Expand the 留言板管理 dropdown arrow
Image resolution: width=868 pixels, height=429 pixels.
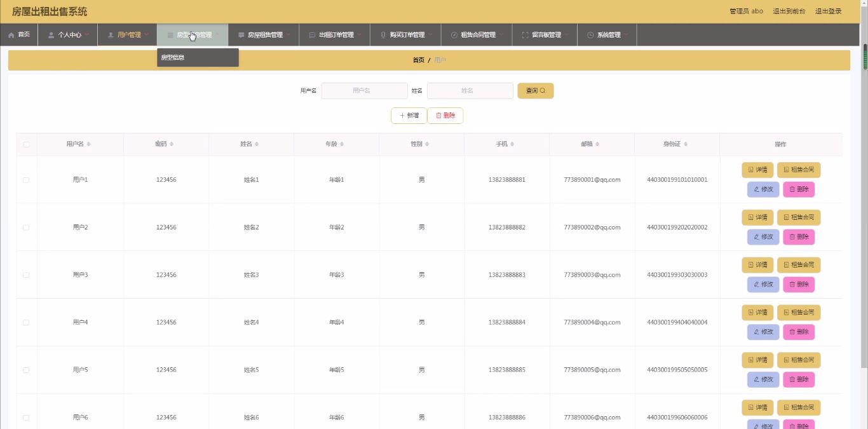pyautogui.click(x=567, y=35)
